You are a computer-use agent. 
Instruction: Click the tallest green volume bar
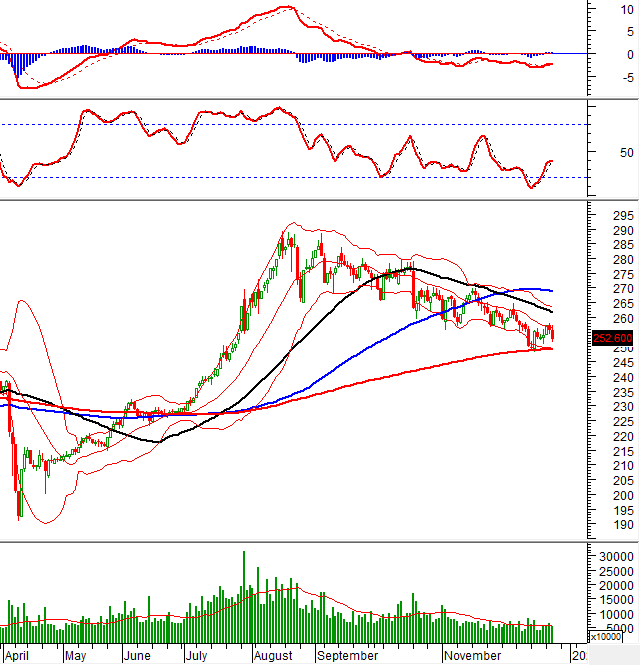pyautogui.click(x=242, y=595)
